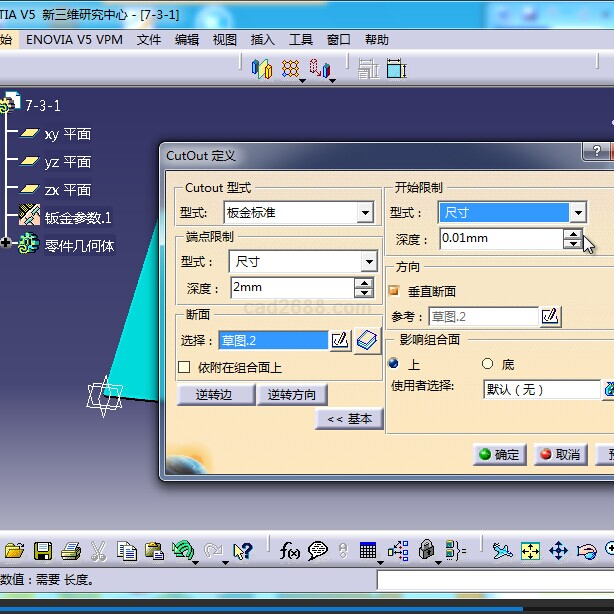This screenshot has width=614, height=614.
Task: Click the 确定 button
Action: point(498,454)
